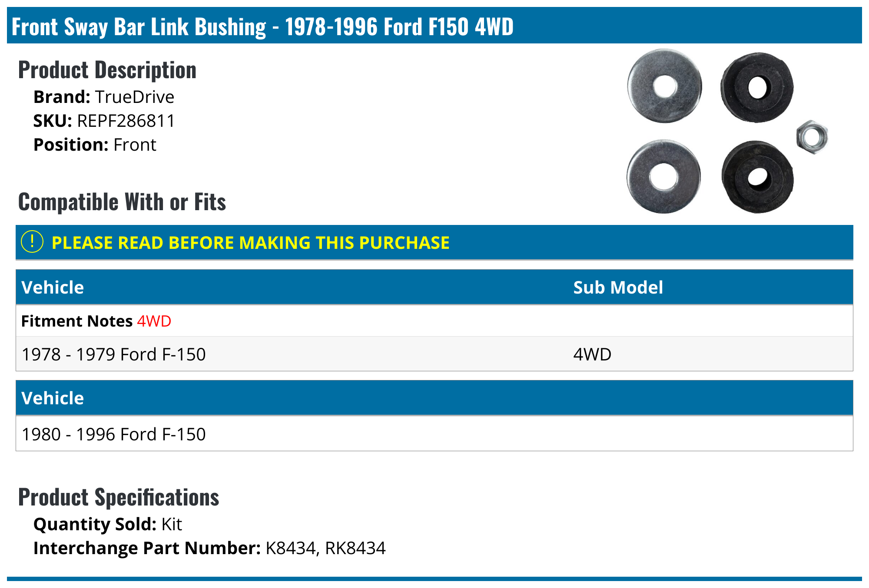Click the upper silver washer image

(x=664, y=86)
